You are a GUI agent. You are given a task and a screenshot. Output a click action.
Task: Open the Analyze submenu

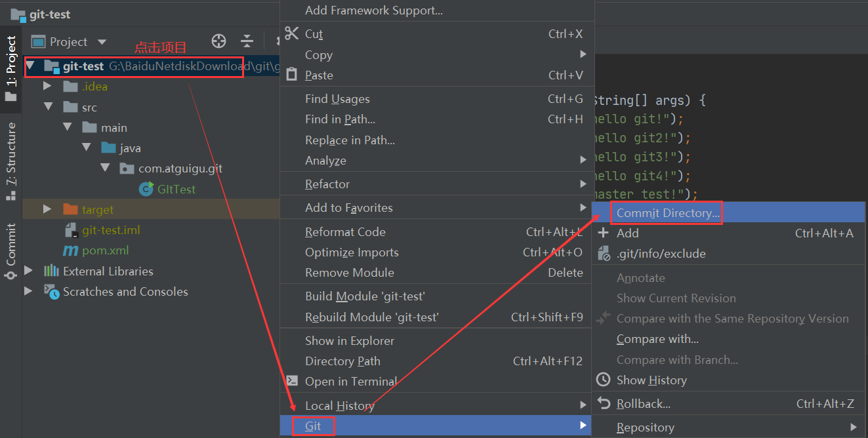click(x=437, y=161)
